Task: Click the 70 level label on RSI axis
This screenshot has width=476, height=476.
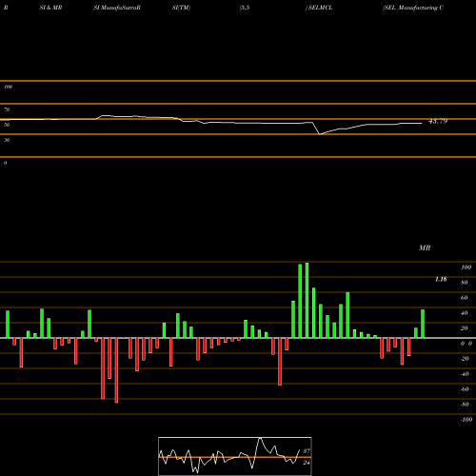Action: [7, 109]
